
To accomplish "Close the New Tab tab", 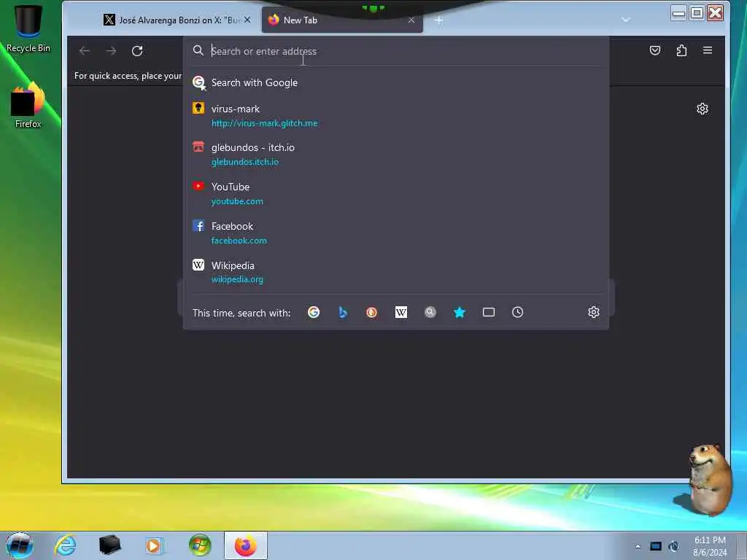I will (411, 20).
